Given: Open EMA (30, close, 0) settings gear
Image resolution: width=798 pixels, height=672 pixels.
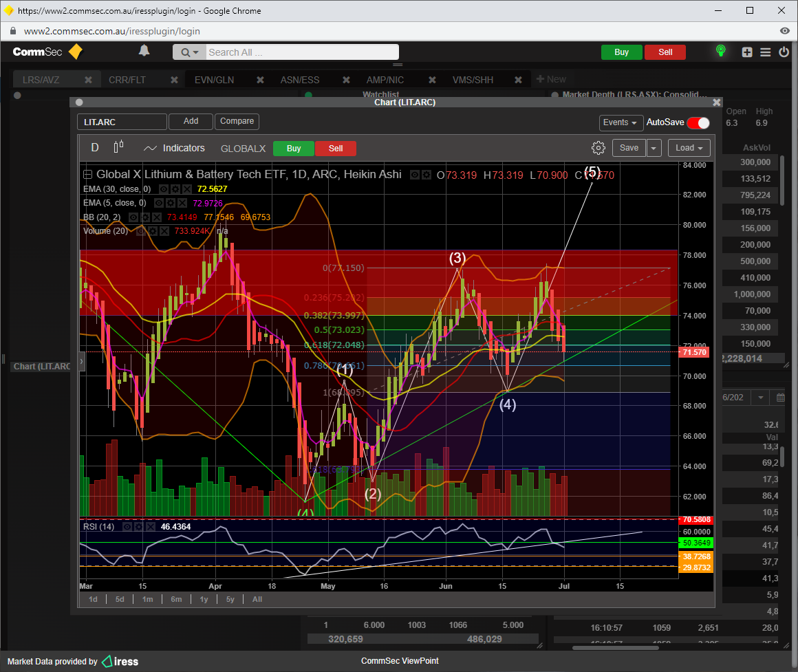Looking at the screenshot, I should coord(175,189).
